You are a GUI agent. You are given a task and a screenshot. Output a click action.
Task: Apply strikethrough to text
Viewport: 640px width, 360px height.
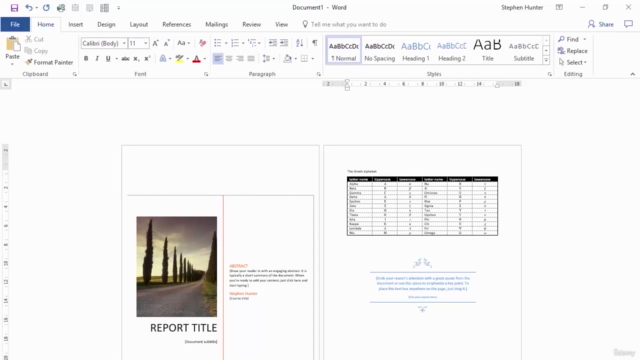coord(125,59)
